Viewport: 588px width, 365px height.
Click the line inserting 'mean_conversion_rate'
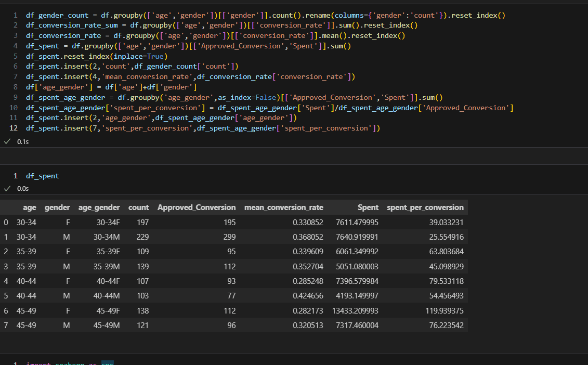point(190,76)
